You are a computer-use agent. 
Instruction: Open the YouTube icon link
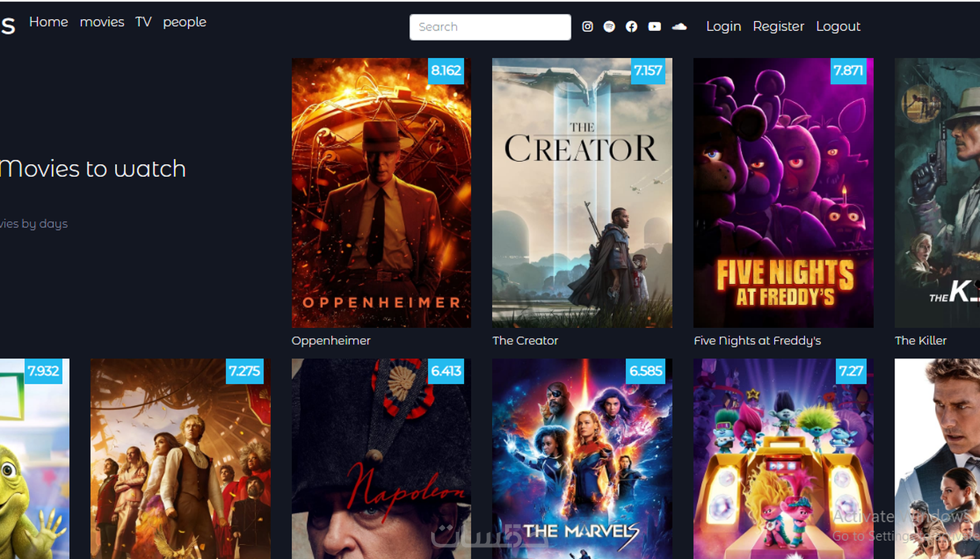(655, 27)
